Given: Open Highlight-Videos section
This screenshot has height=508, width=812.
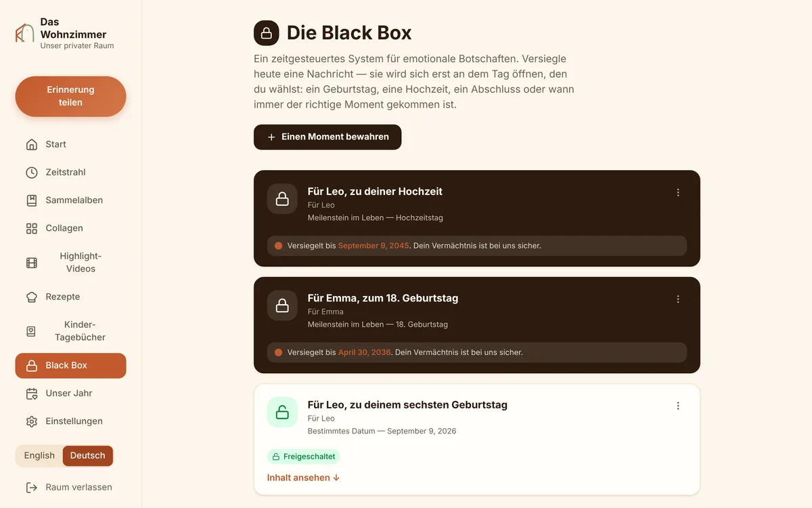Looking at the screenshot, I should (70, 263).
